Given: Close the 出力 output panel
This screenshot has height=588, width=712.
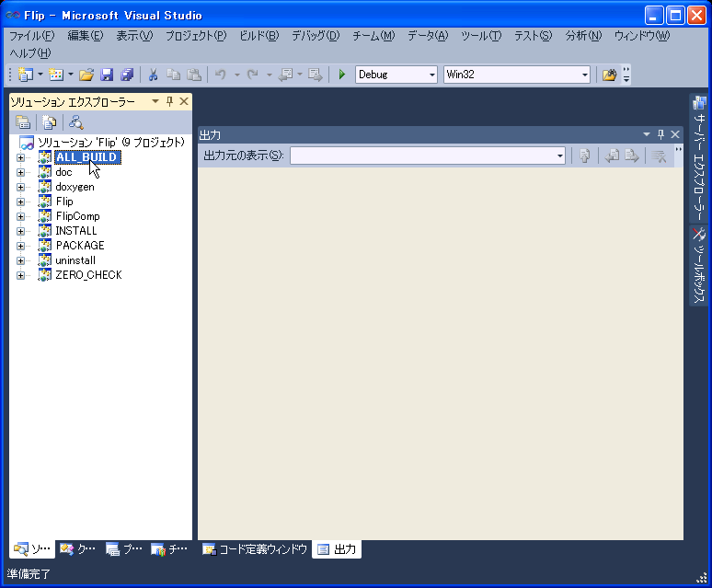Looking at the screenshot, I should pos(675,134).
